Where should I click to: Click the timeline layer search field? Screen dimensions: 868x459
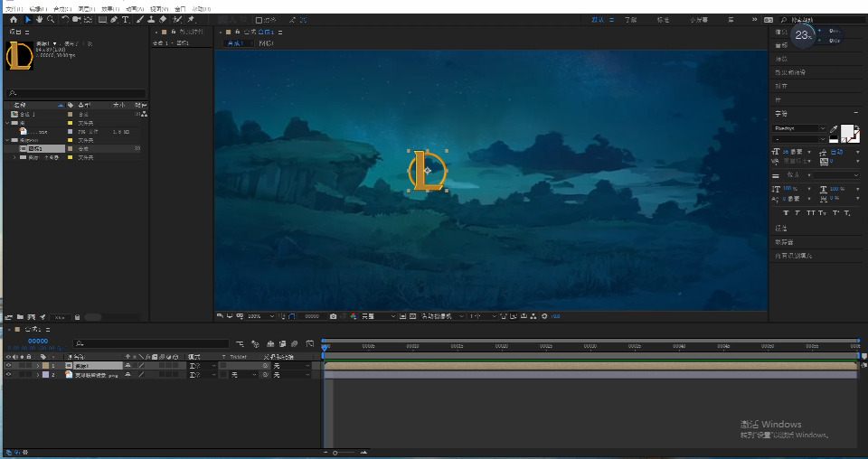pos(151,343)
